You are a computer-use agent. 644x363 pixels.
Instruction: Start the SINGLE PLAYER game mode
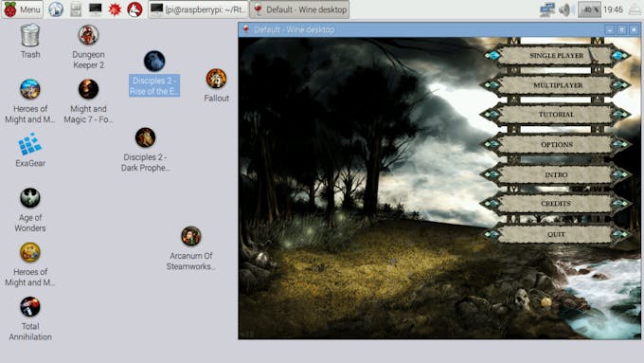click(x=557, y=55)
